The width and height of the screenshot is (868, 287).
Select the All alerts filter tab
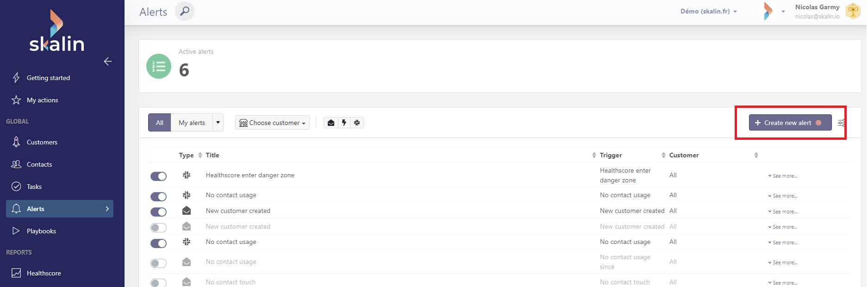pyautogui.click(x=160, y=123)
